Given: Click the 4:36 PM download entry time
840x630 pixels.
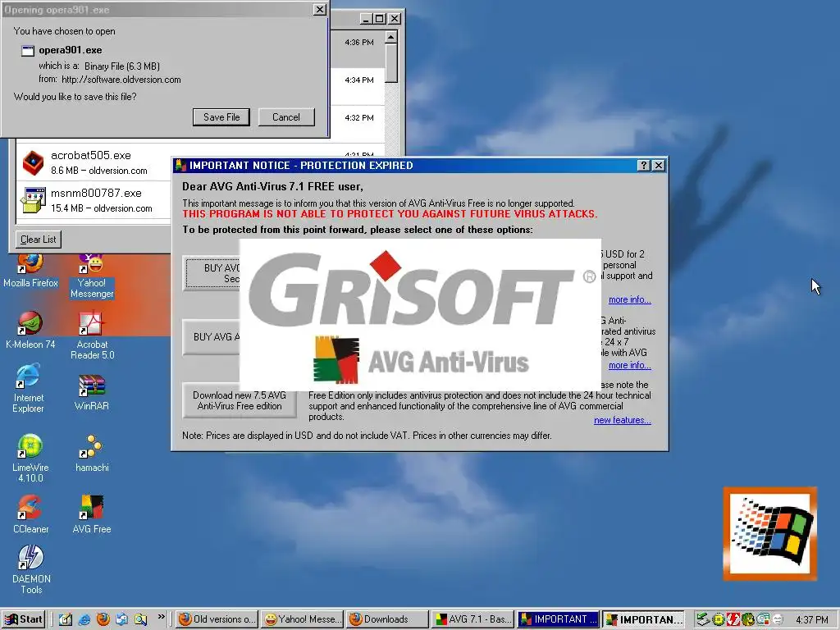Looking at the screenshot, I should click(x=359, y=42).
